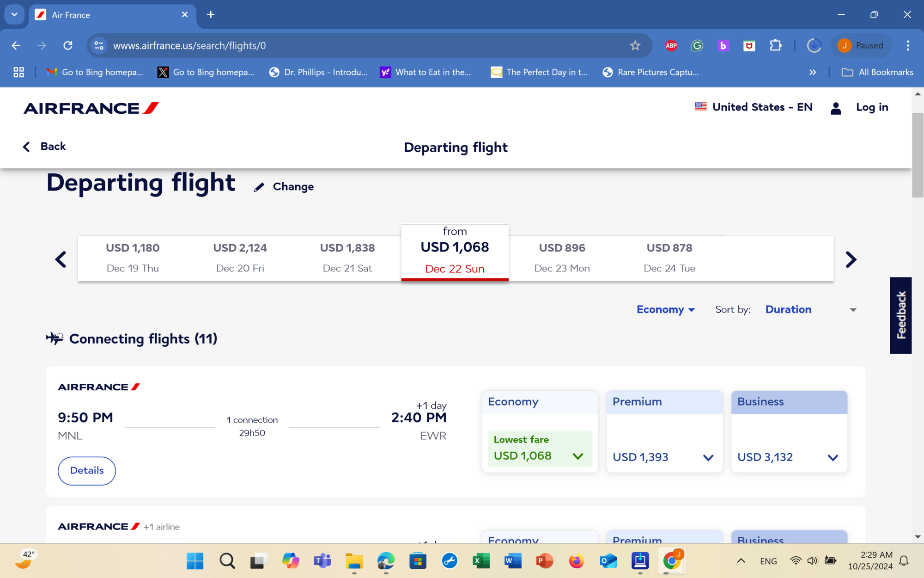Open the Feedback side tab
The image size is (924, 578).
[x=900, y=315]
